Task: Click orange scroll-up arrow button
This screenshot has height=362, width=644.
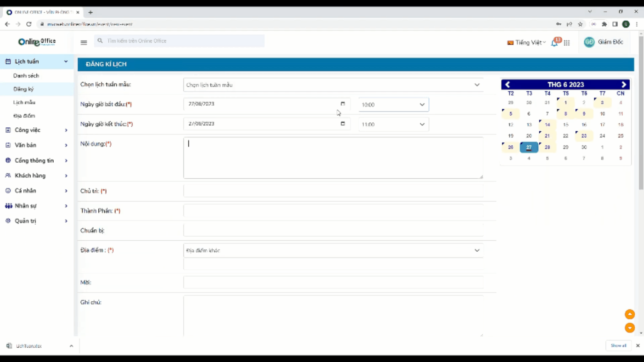Action: [630, 314]
